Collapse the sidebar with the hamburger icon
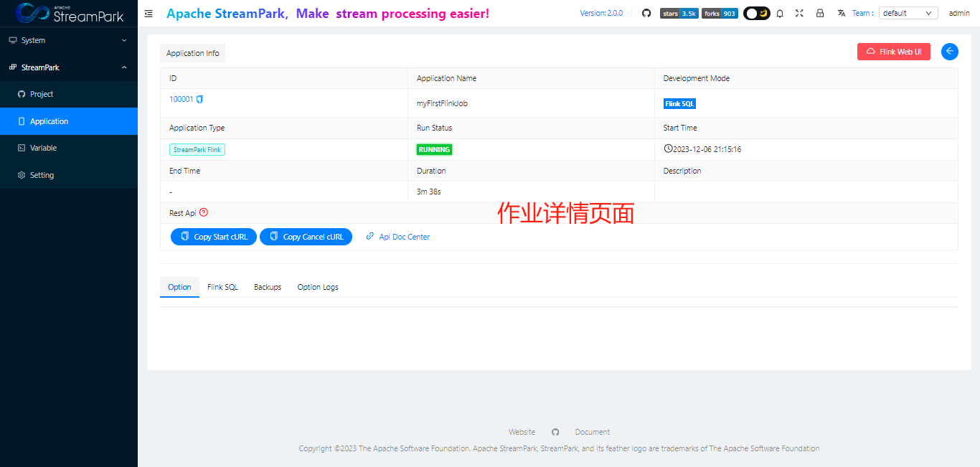980x467 pixels. pyautogui.click(x=149, y=13)
